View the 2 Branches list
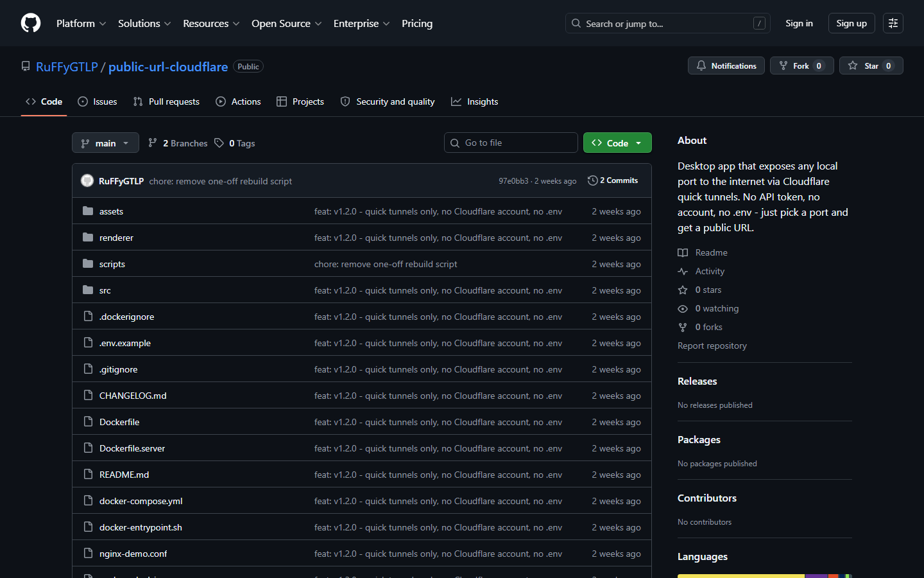Viewport: 924px width, 578px height. coord(178,143)
